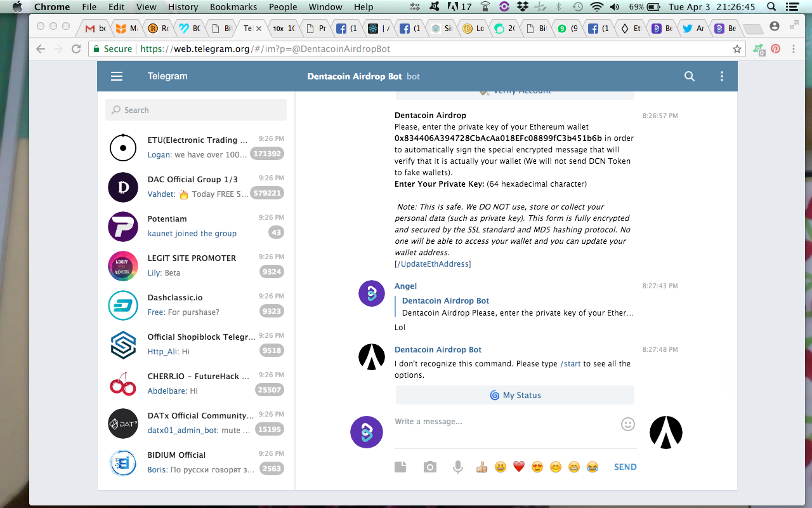The width and height of the screenshot is (812, 508).
Task: Open the BIDIUM Official chat avatar
Action: point(123,463)
